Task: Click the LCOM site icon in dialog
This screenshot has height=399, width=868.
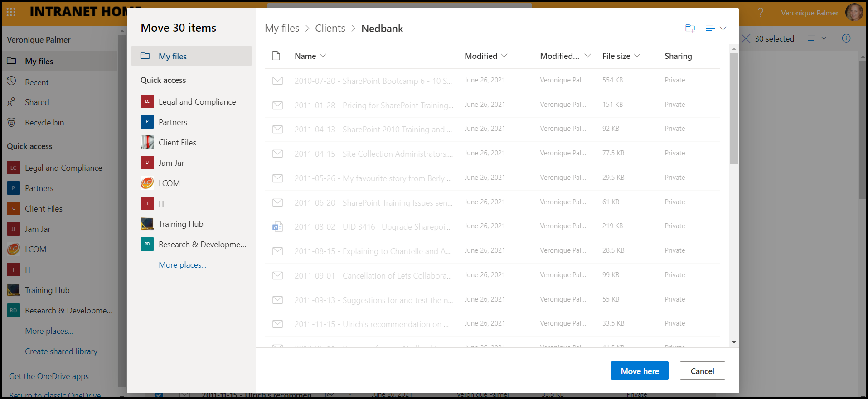Action: point(147,183)
